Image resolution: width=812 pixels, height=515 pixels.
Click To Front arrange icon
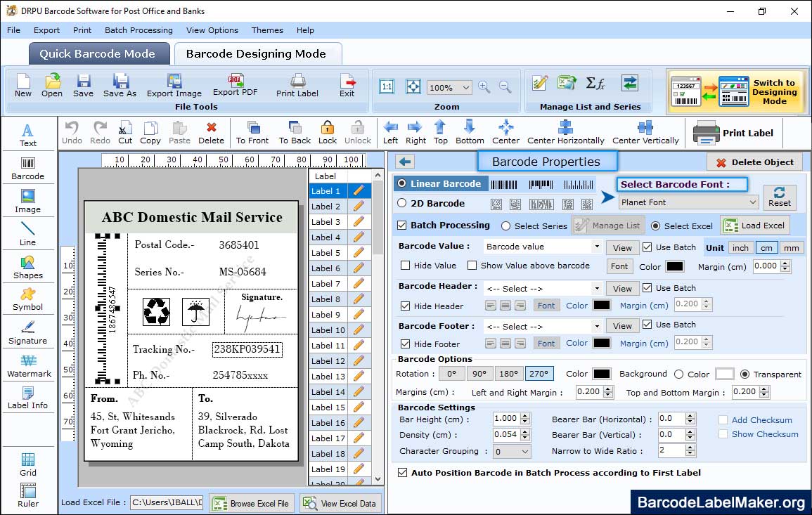(x=252, y=133)
